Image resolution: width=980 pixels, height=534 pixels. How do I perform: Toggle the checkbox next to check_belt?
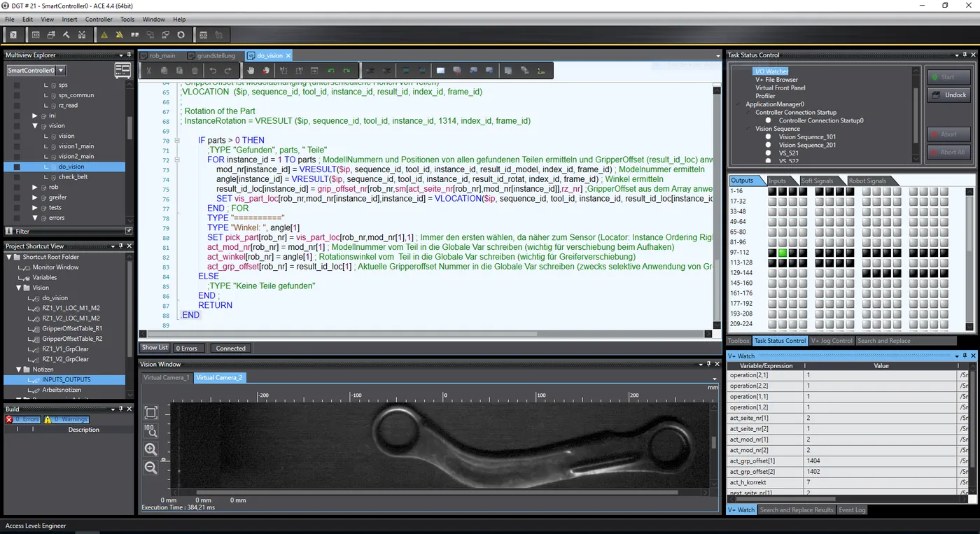tap(17, 177)
